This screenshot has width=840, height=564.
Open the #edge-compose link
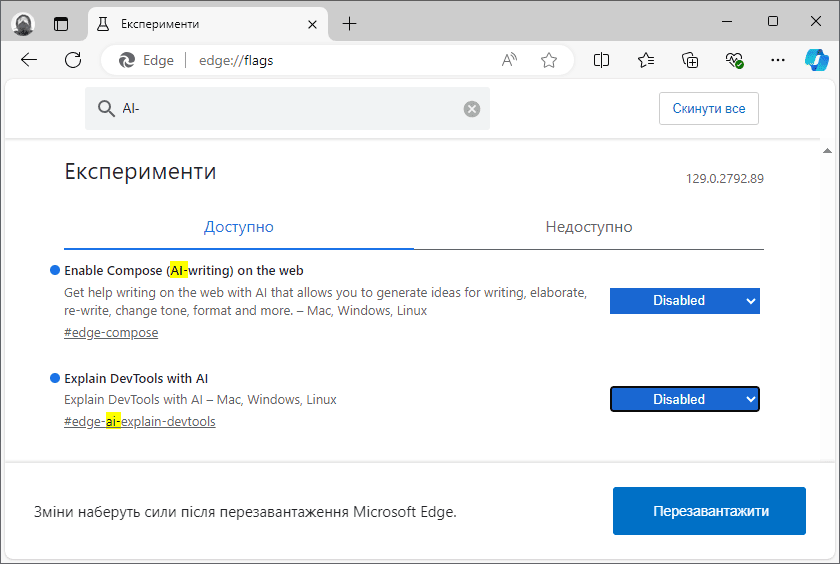coord(111,333)
